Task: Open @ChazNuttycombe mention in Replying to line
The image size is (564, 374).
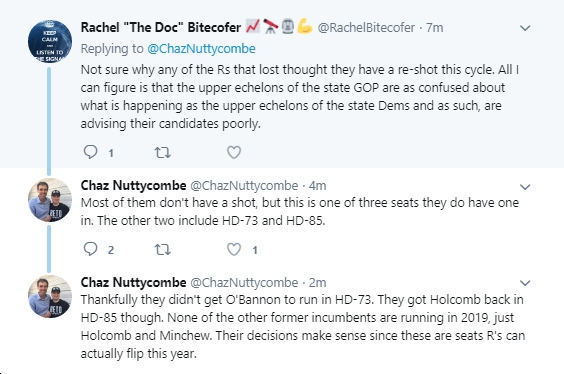Action: 201,49
